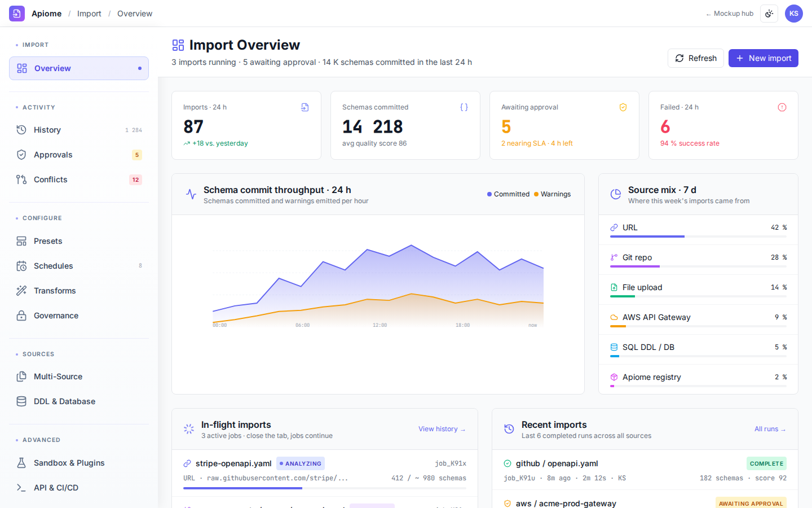812x508 pixels.
Task: Click the File upload icon in Source mix
Action: [614, 287]
